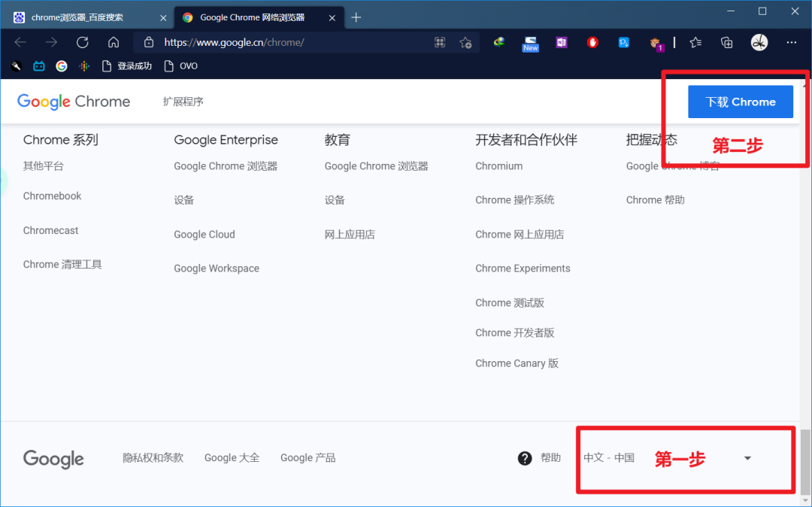812x507 pixels.
Task: Open the Chromebook link
Action: pos(53,196)
